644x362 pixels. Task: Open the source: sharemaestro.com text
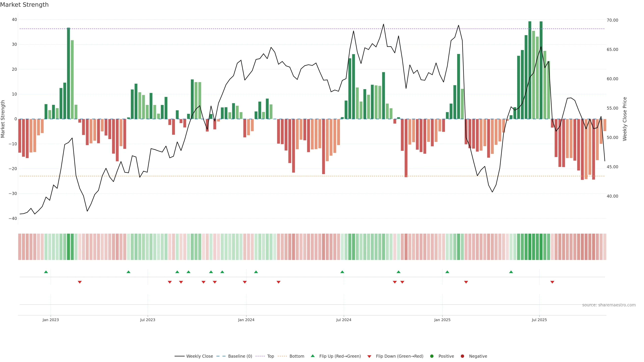[x=609, y=305]
